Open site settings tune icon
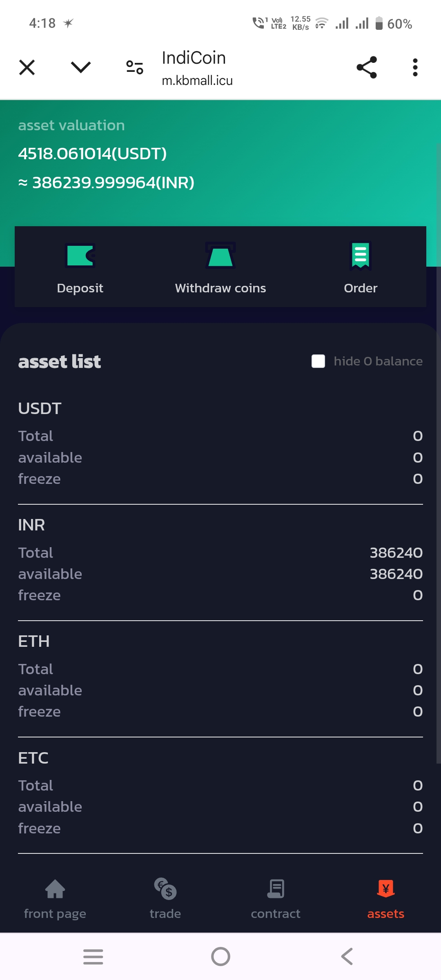 coord(135,67)
